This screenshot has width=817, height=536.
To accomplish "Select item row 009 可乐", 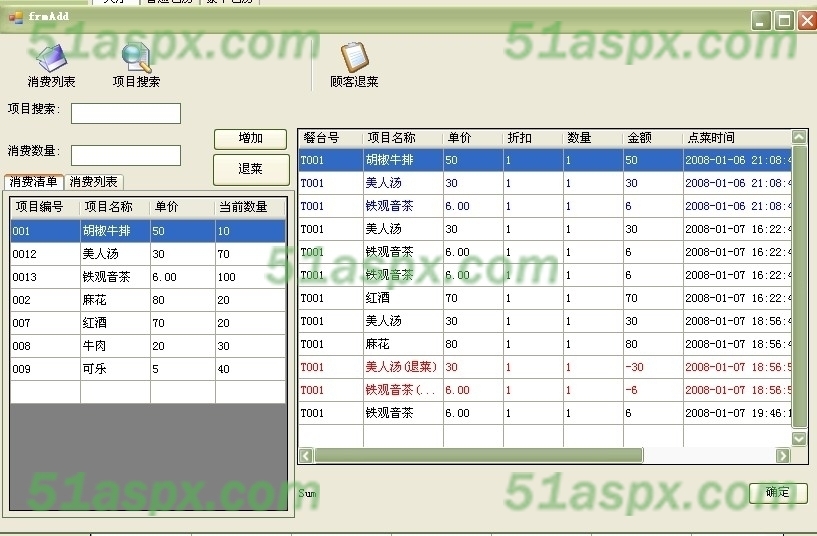I will pyautogui.click(x=148, y=368).
